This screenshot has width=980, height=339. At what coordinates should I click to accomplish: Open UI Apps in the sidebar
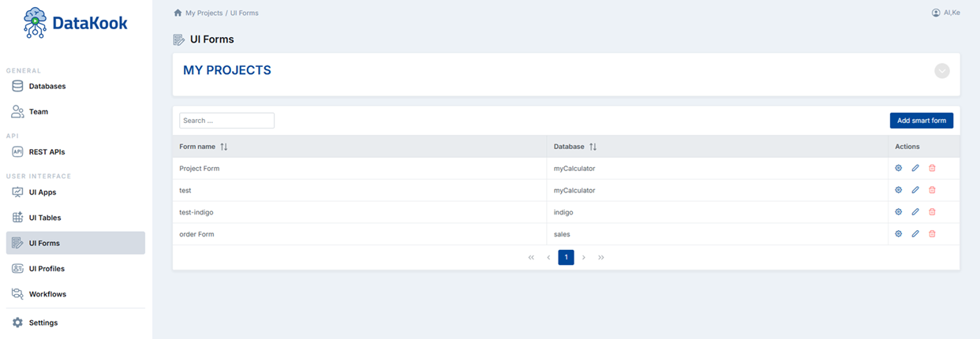pos(76,192)
